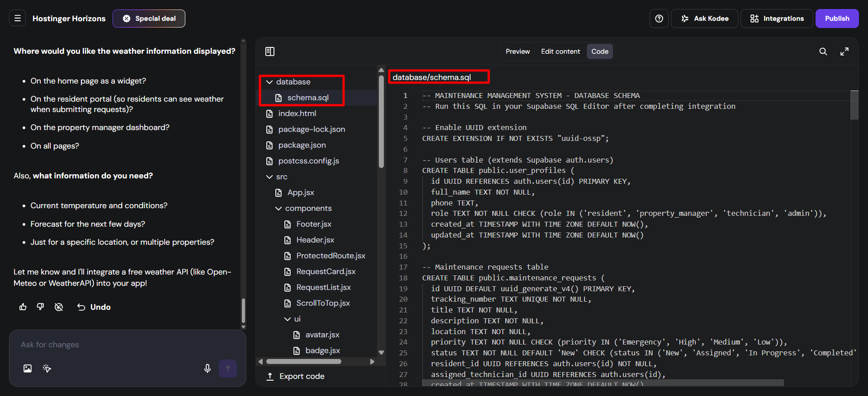This screenshot has height=396, width=868.
Task: Open Footer.jsx file
Action: point(314,224)
